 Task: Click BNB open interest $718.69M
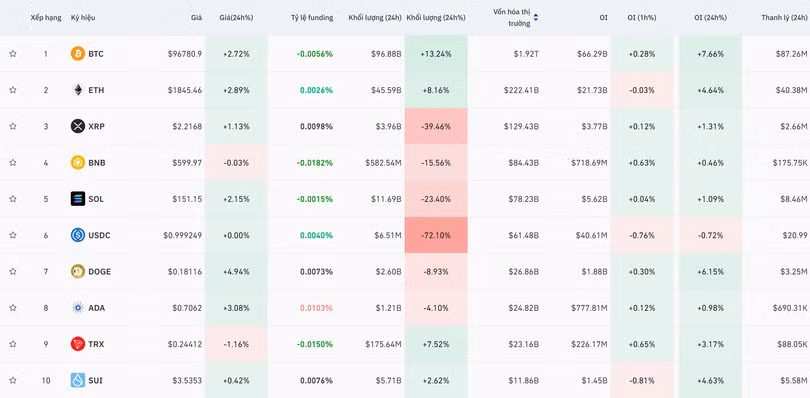tap(589, 162)
